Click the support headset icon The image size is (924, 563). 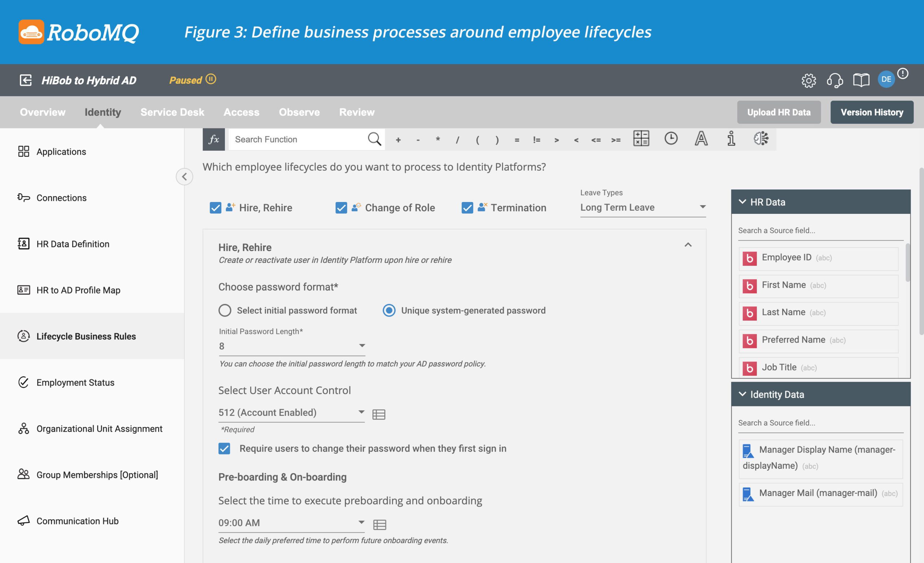tap(834, 80)
